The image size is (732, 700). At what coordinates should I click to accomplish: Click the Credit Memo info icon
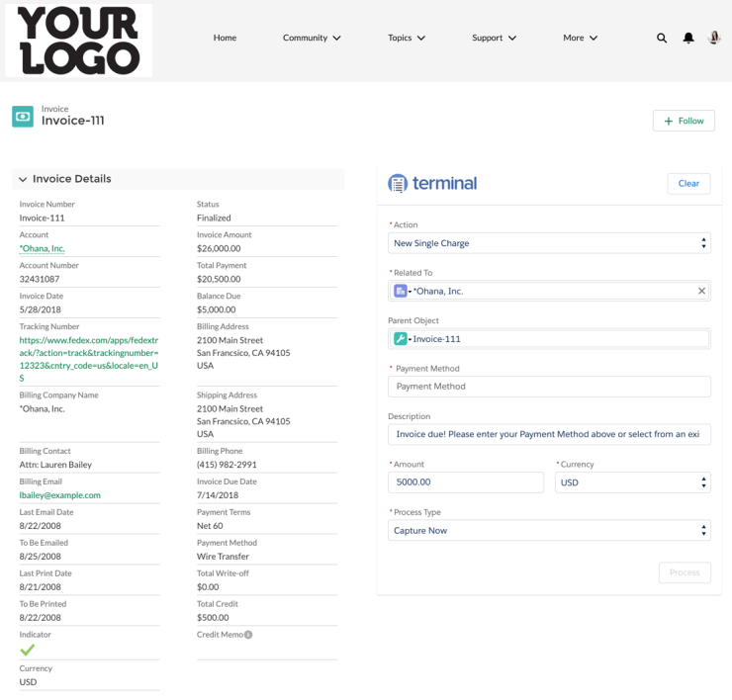(248, 635)
